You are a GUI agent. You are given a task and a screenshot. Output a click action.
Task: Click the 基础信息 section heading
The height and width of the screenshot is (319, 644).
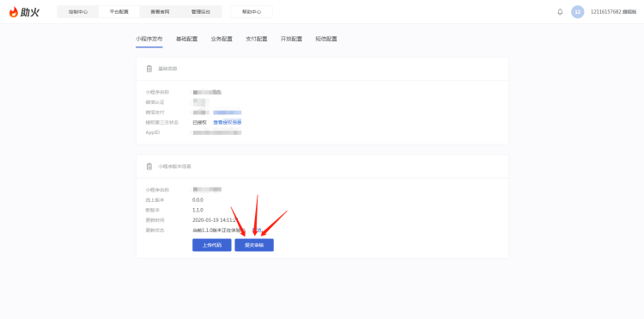pos(167,69)
